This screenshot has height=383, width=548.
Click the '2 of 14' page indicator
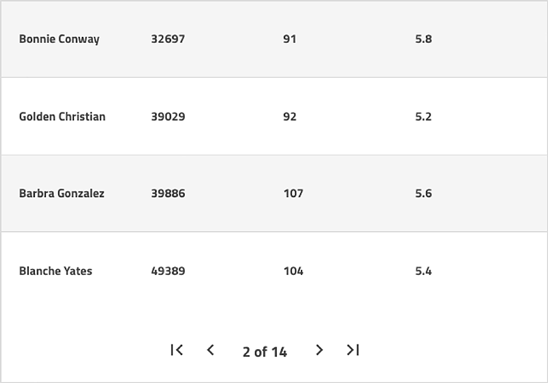coord(265,352)
